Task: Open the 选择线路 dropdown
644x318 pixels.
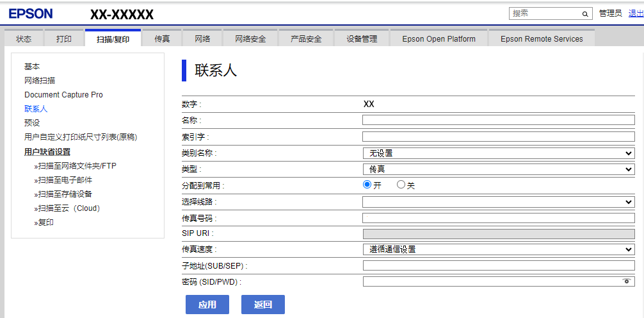Action: tap(498, 202)
